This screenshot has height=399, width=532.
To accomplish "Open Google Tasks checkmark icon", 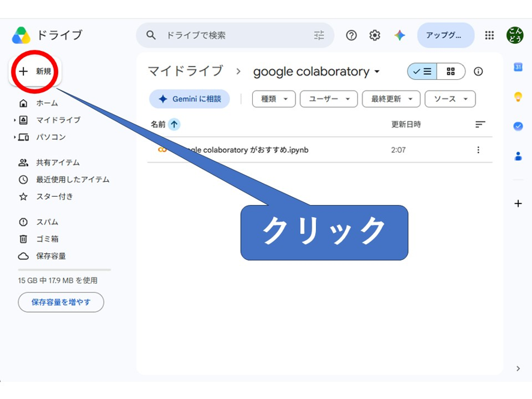I will [x=518, y=126].
